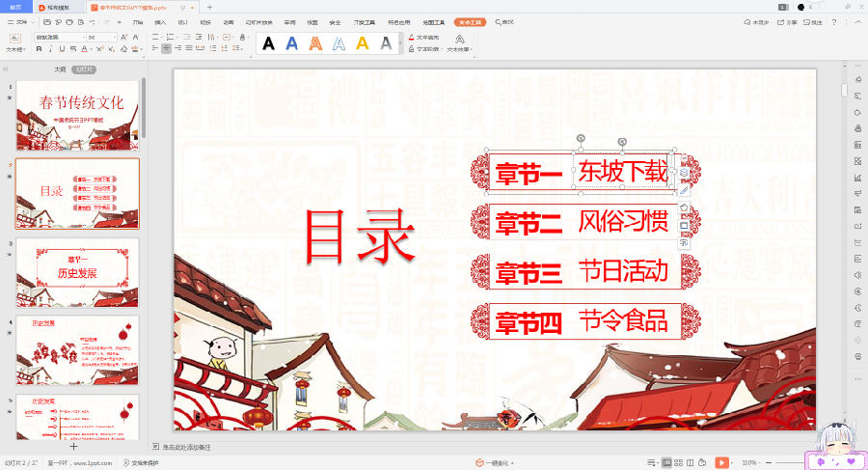The width and height of the screenshot is (868, 470).
Task: Open the font size dropdown
Action: (115, 37)
